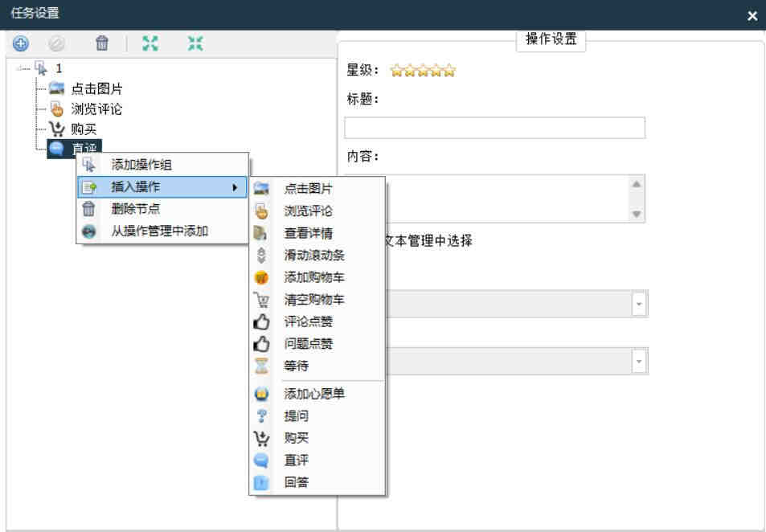Click down arrow of 内容 scrollbar
This screenshot has height=532, width=766.
coord(637,214)
